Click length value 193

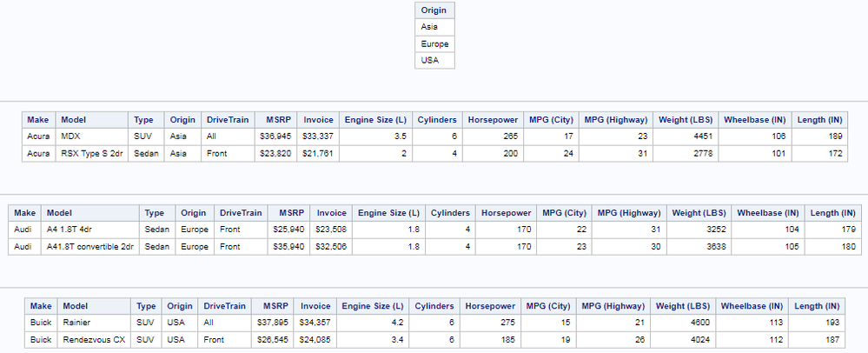(x=817, y=323)
